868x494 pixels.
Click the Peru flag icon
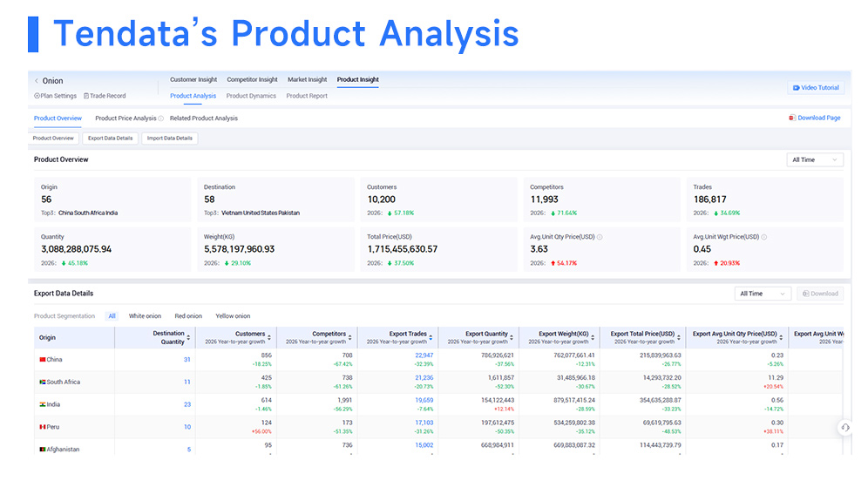click(42, 427)
